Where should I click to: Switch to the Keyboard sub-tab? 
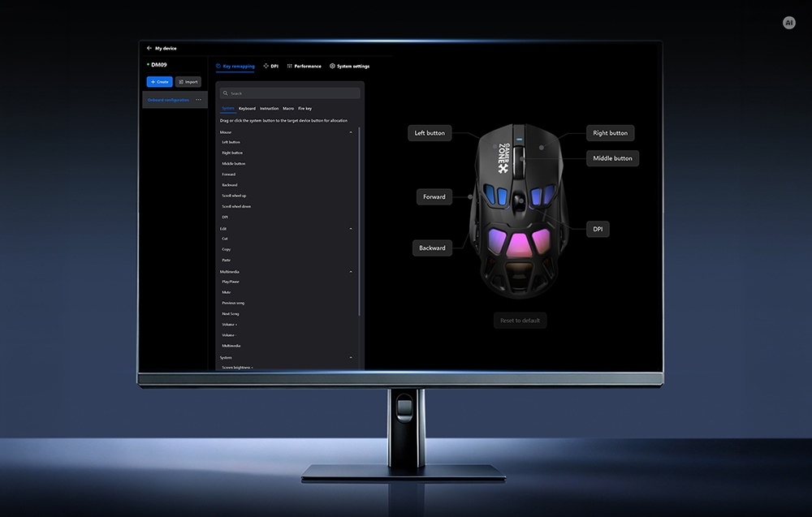[247, 108]
